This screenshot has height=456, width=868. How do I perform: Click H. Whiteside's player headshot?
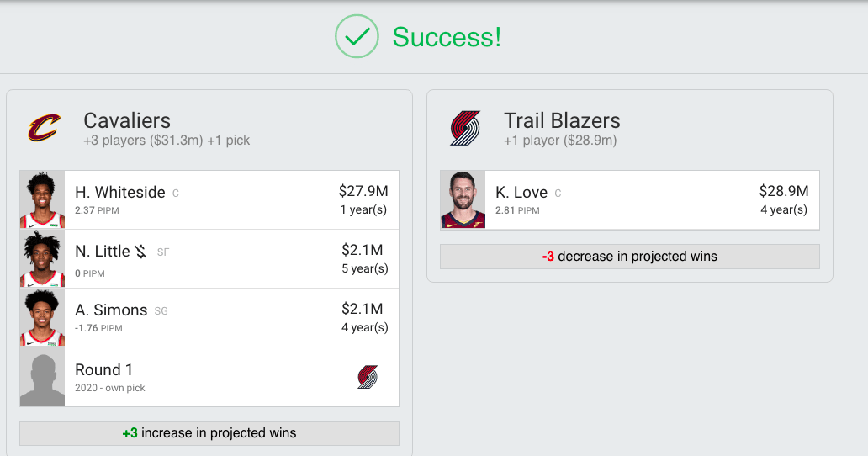[42, 200]
